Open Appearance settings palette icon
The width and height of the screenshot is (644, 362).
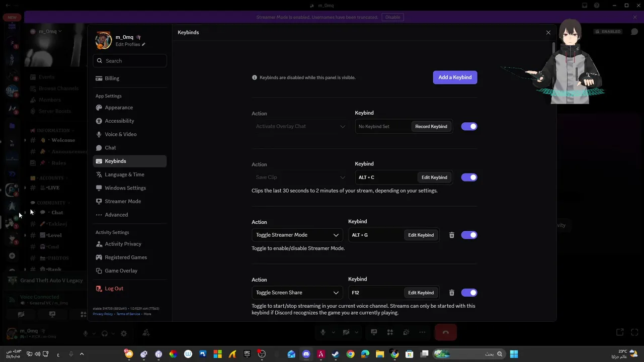(x=99, y=108)
